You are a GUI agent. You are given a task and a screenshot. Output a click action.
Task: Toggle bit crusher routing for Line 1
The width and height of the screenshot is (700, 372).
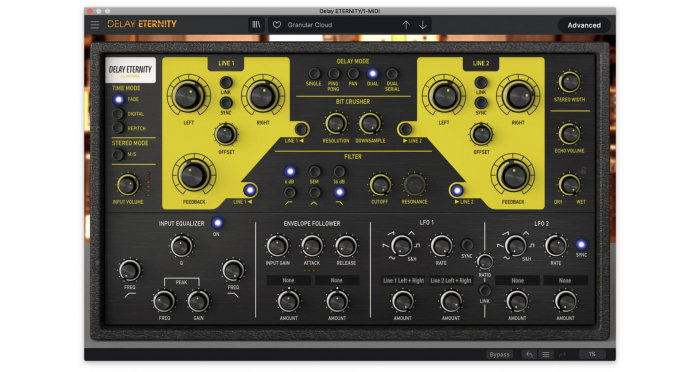pos(301,129)
